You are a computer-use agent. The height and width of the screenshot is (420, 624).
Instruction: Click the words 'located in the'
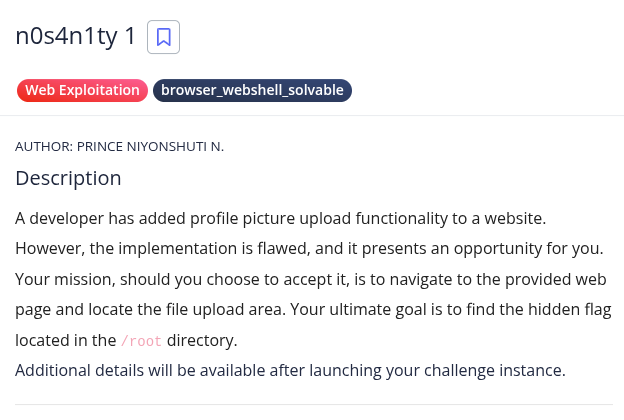click(x=65, y=340)
